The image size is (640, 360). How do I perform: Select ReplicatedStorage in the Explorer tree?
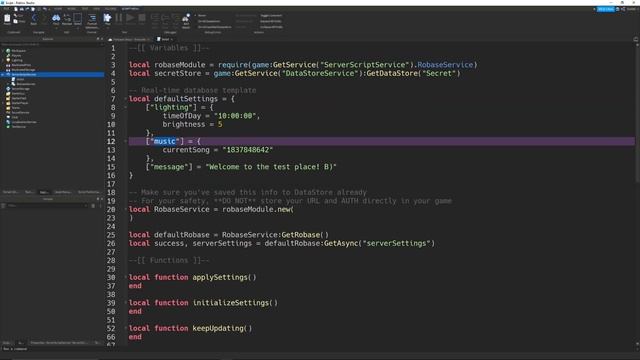(x=23, y=70)
